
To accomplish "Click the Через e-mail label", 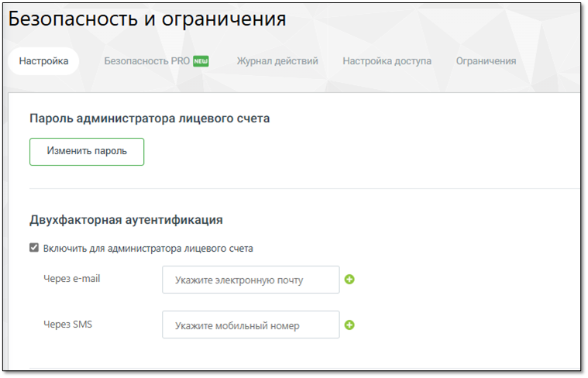I will click(71, 279).
